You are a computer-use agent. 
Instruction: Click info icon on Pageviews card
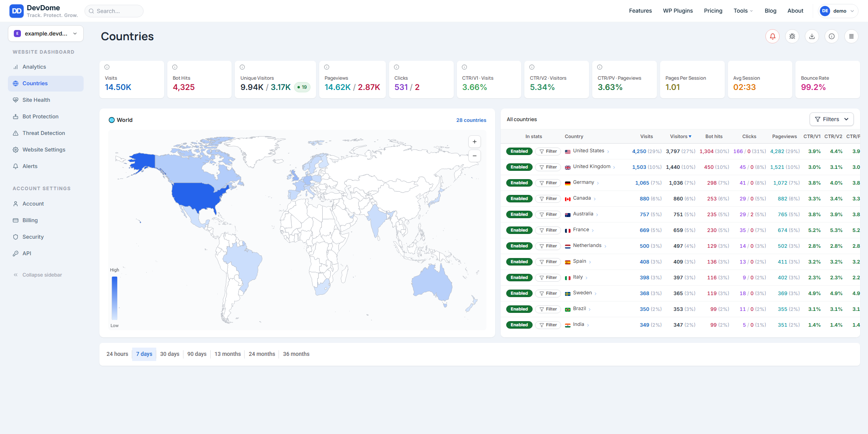pyautogui.click(x=327, y=67)
